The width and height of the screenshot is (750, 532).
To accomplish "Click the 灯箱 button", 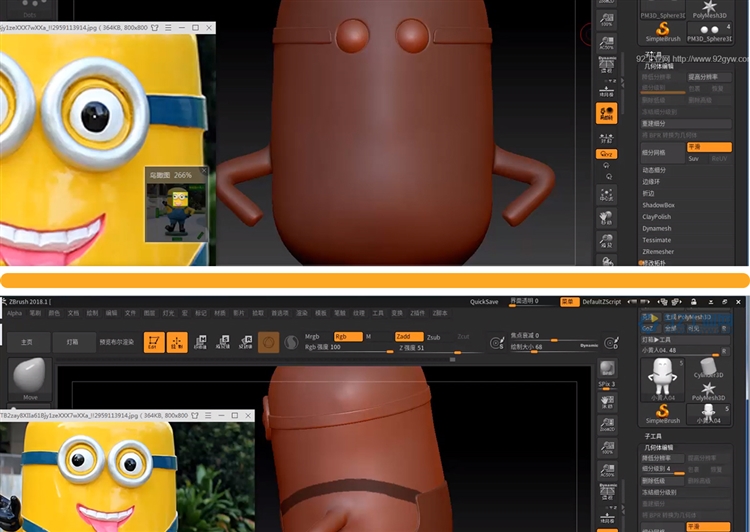I will pyautogui.click(x=73, y=342).
